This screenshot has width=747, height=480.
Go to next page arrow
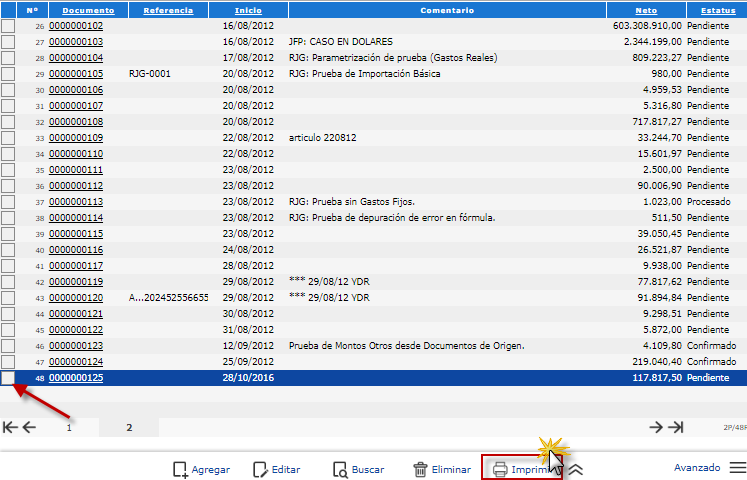coord(656,427)
